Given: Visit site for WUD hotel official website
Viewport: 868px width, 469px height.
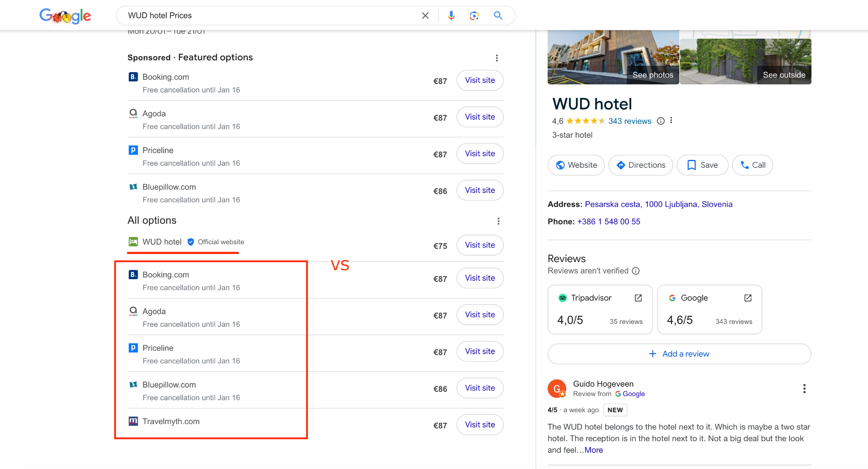Looking at the screenshot, I should [480, 245].
